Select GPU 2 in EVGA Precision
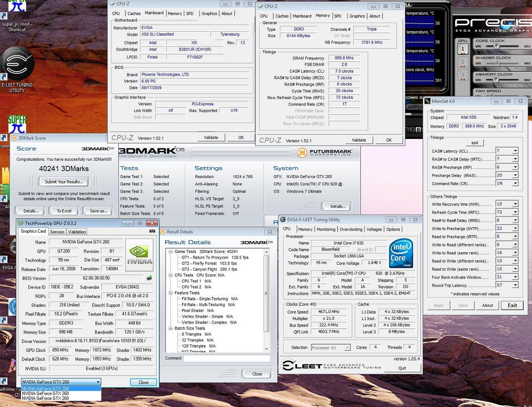This screenshot has width=532, height=407. [463, 62]
